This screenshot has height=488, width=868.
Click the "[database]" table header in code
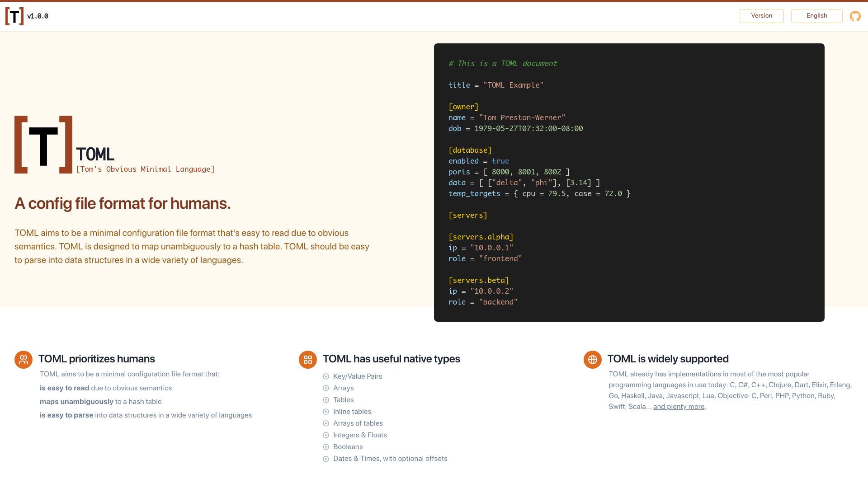(470, 150)
